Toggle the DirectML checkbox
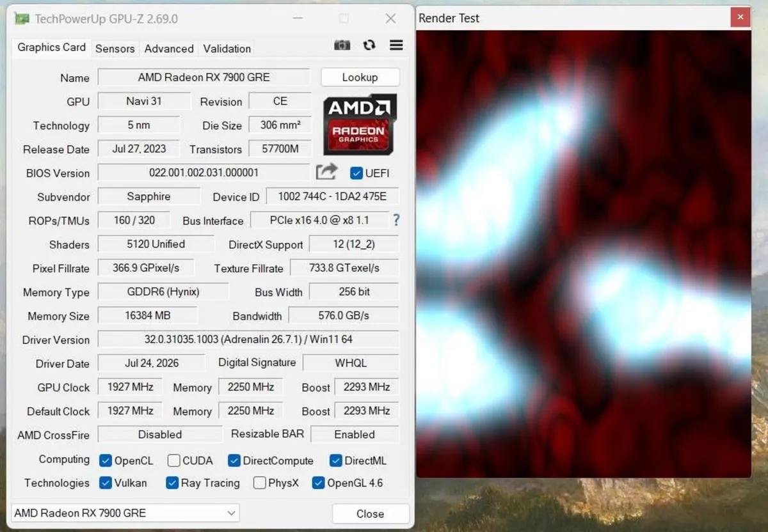The image size is (768, 532). [x=335, y=460]
